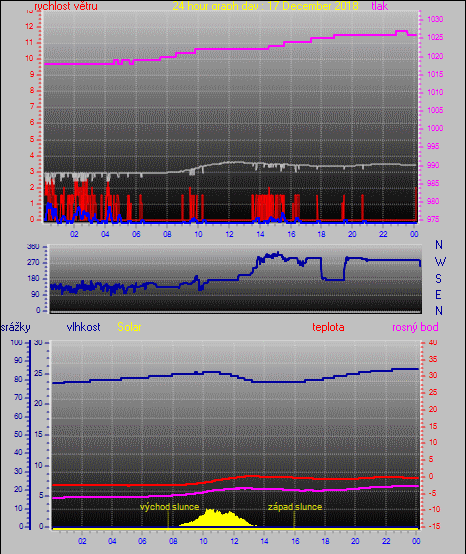Click the 'srážky' precipitation label
The image size is (466, 554).
pos(15,327)
